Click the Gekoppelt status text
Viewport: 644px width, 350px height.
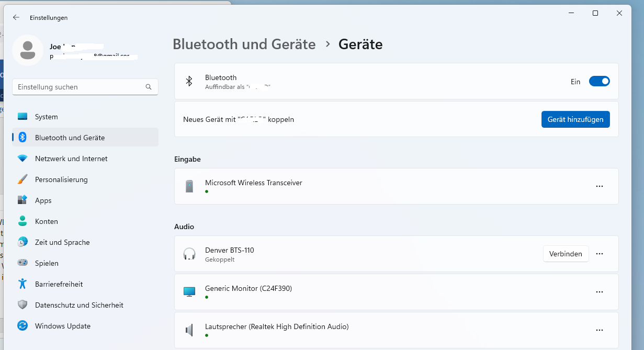tap(220, 259)
